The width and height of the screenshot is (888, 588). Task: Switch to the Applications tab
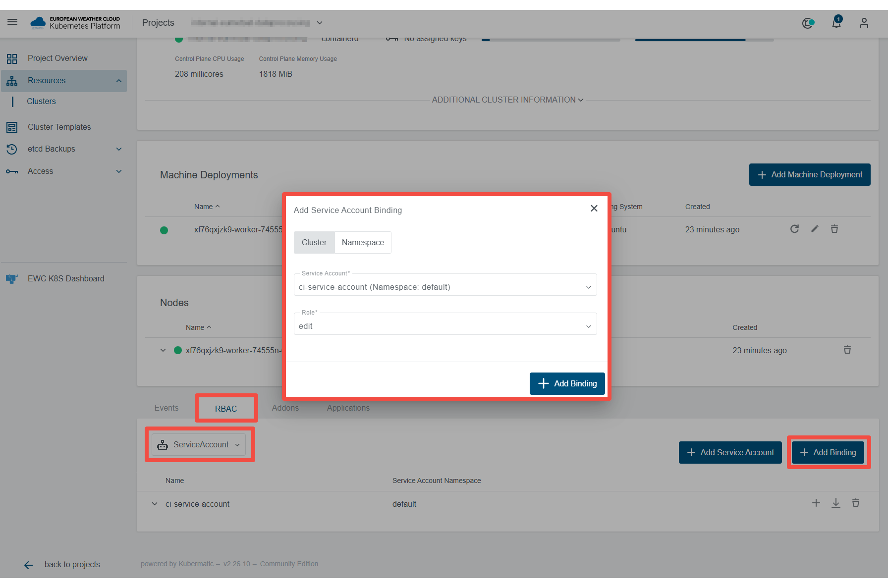(x=348, y=408)
